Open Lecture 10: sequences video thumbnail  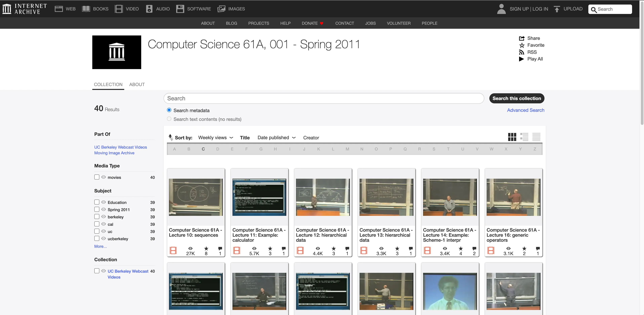click(196, 197)
